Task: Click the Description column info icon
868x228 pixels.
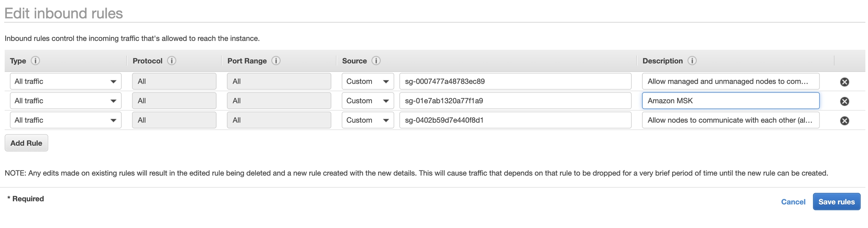Action: click(692, 61)
